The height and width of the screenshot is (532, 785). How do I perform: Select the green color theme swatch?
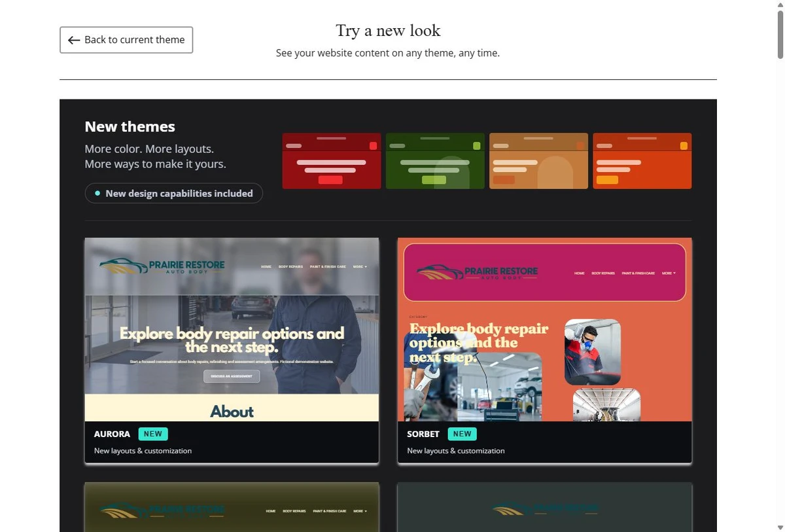[435, 161]
